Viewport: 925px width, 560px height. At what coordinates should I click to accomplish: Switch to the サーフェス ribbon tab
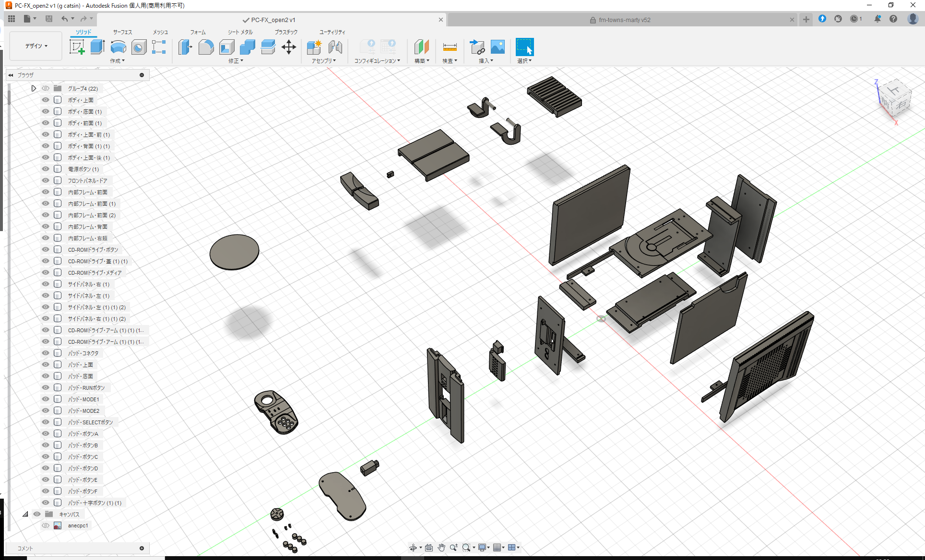point(122,32)
